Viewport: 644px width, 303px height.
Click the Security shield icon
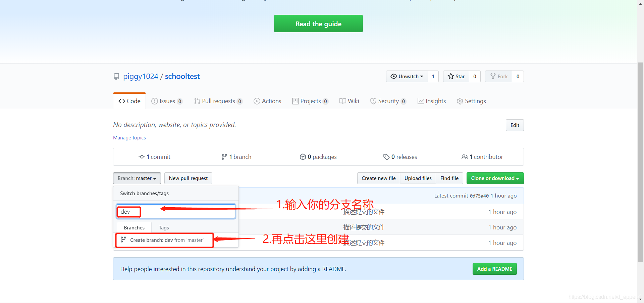coord(373,101)
